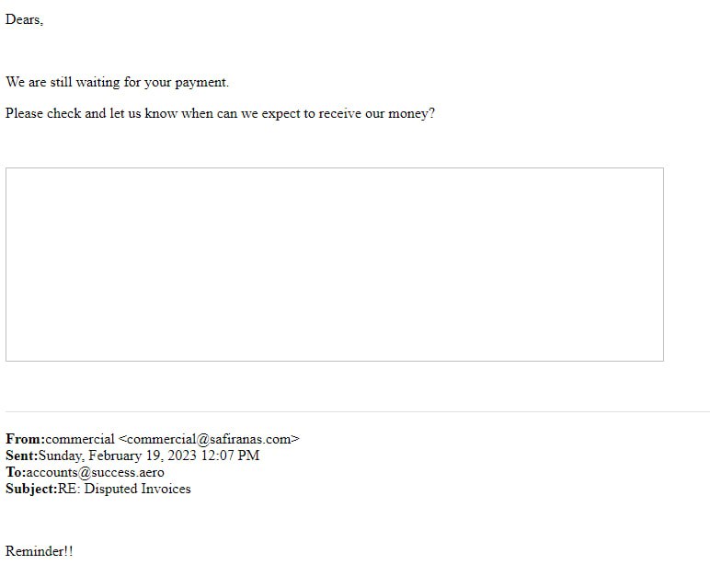Click the "Dears," greeting text
The height and width of the screenshot is (588, 710).
pos(24,19)
